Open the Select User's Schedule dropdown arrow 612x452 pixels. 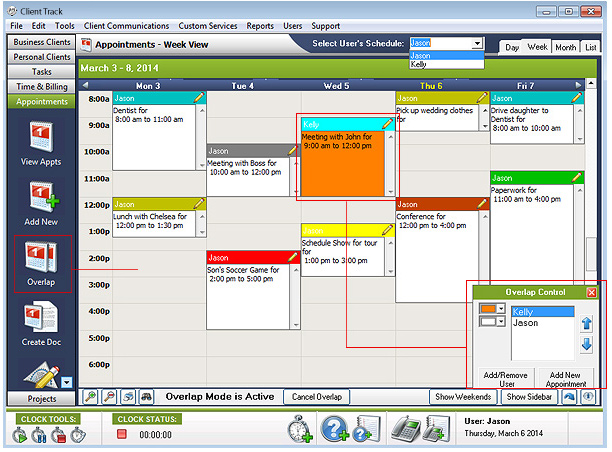coord(477,43)
